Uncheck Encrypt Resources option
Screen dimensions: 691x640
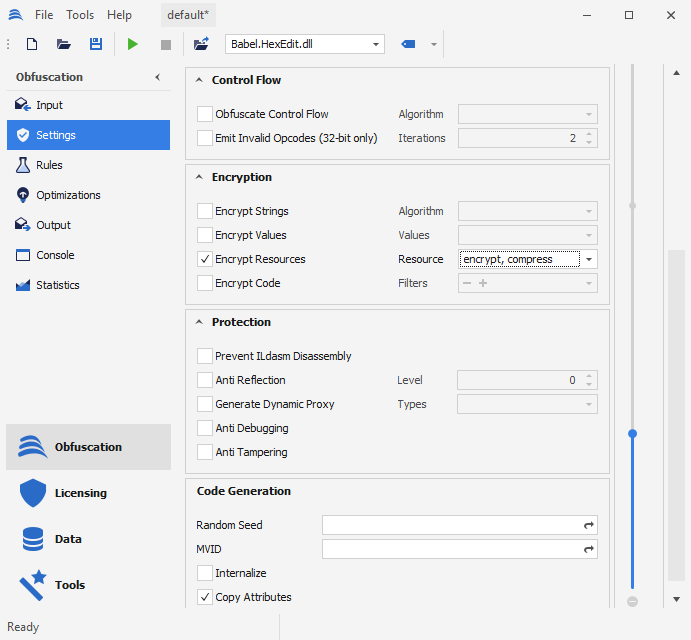pyautogui.click(x=205, y=259)
